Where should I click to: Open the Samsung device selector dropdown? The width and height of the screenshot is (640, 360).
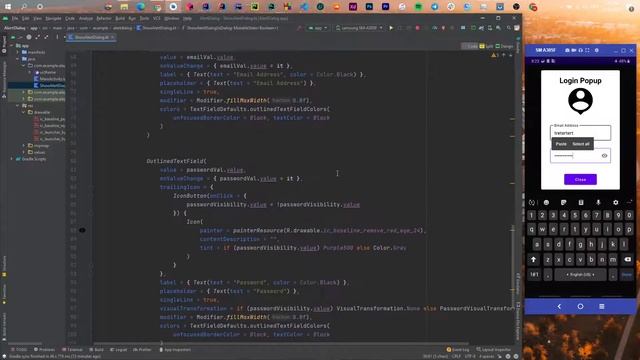359,28
